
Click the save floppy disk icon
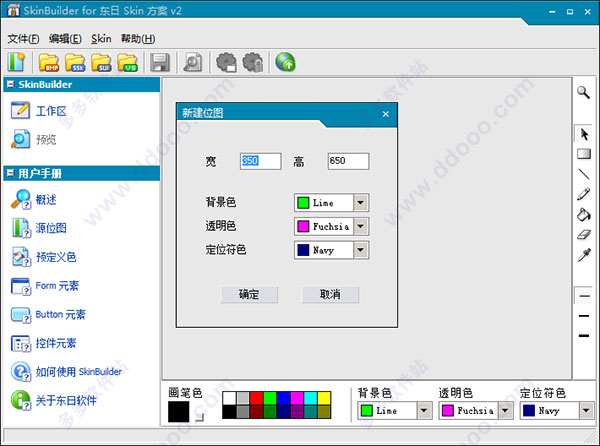(160, 62)
